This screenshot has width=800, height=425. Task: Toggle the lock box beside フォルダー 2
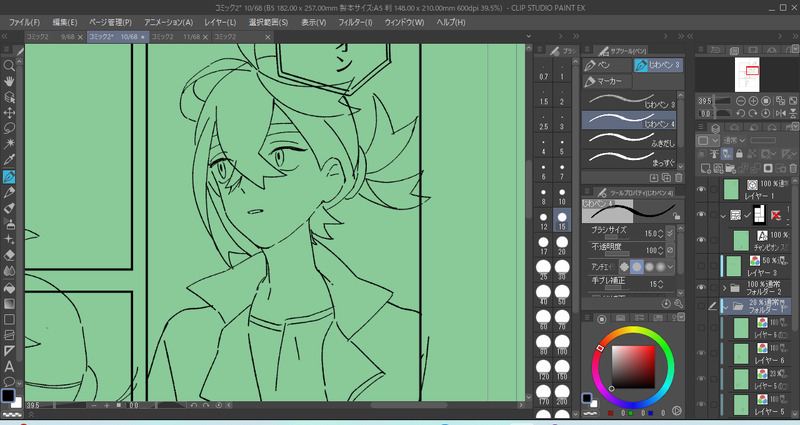(713, 288)
